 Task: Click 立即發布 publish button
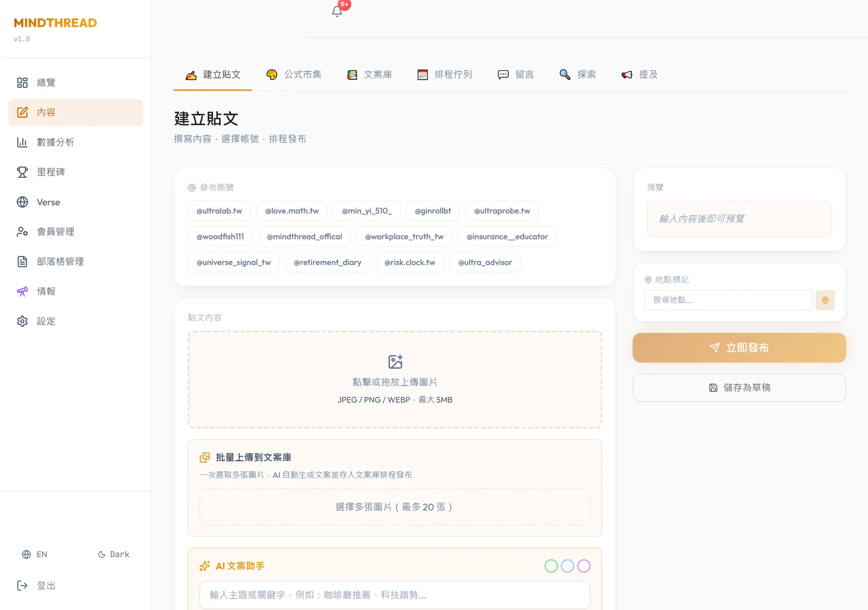click(x=739, y=348)
